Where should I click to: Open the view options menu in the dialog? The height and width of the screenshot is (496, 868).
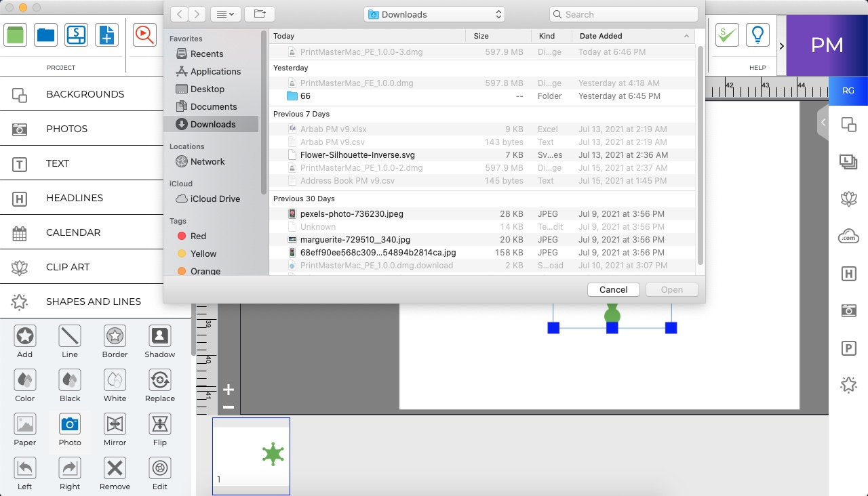click(x=225, y=14)
